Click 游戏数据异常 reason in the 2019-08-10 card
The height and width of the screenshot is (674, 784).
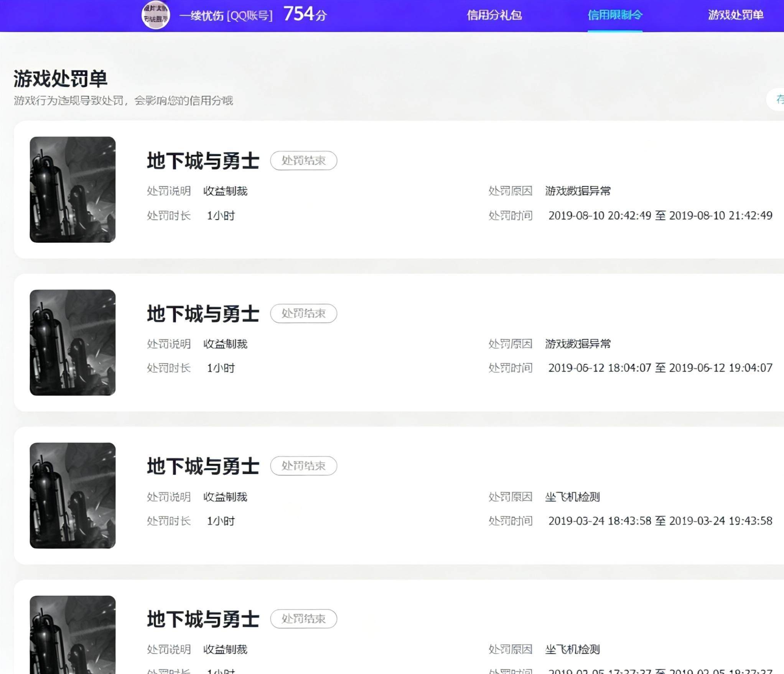pos(578,191)
